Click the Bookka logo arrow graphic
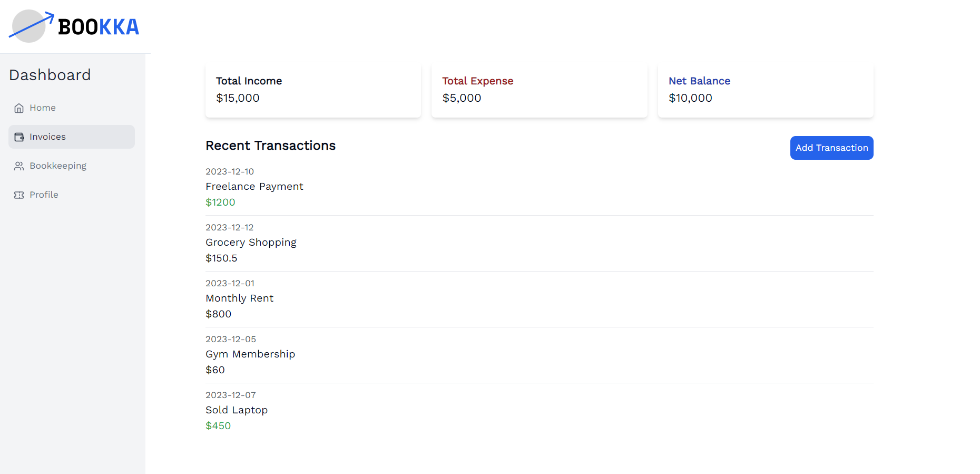The height and width of the screenshot is (474, 980). coord(31,26)
